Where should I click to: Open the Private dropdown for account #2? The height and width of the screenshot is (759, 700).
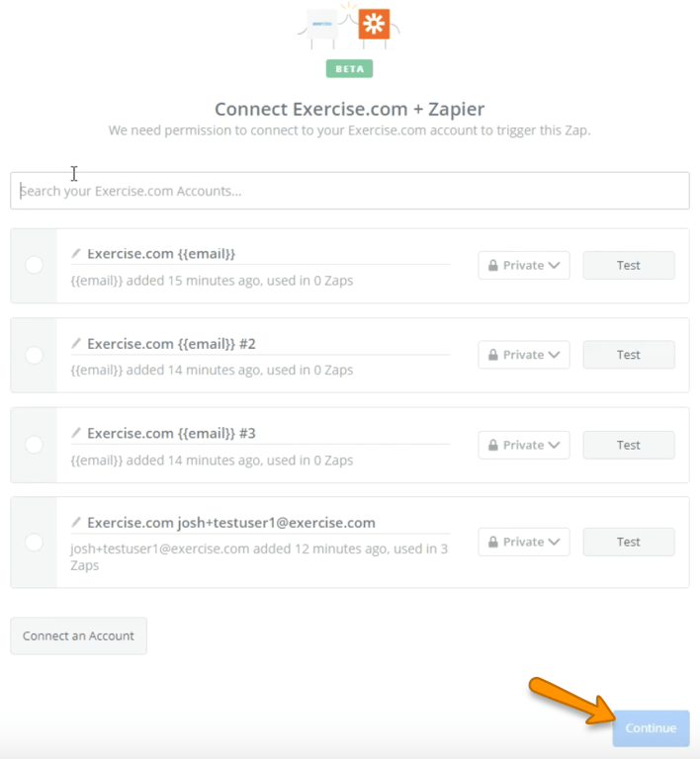[524, 355]
